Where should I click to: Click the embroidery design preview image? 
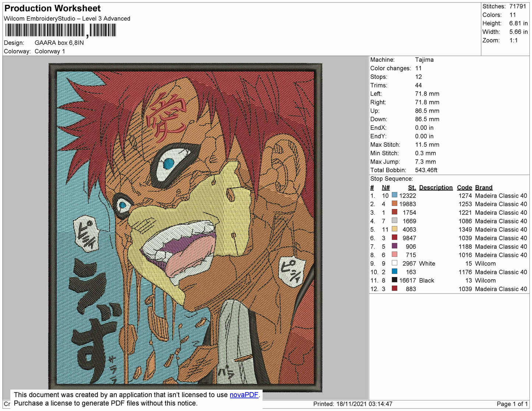(x=186, y=227)
